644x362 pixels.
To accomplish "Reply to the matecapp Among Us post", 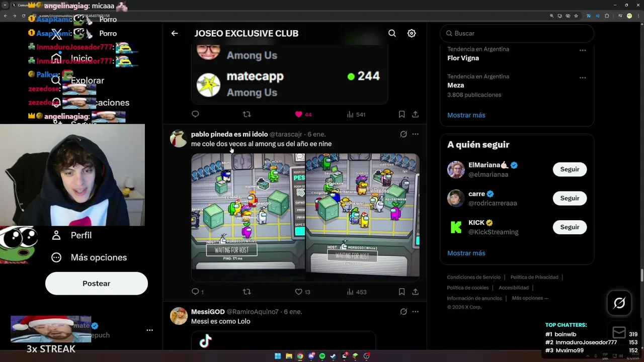I will click(x=195, y=114).
